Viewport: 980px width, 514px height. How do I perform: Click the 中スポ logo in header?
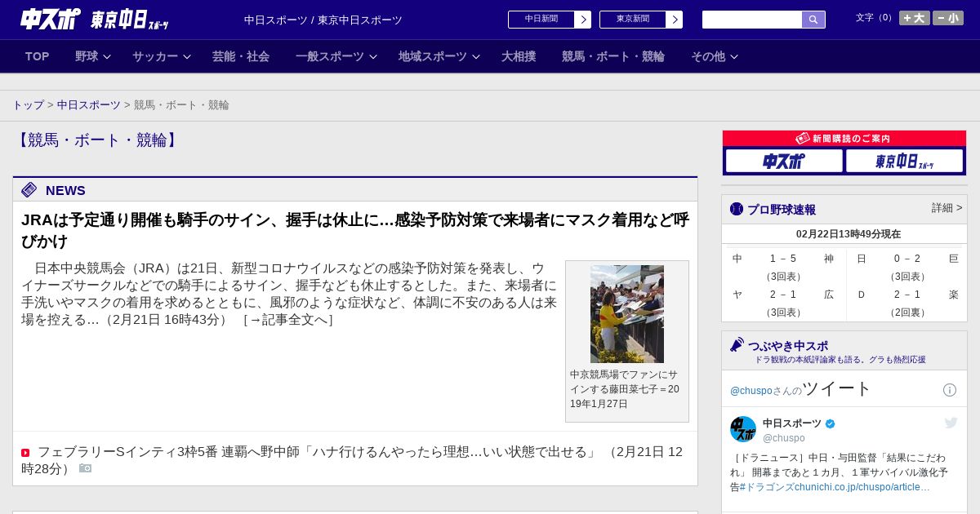pos(50,20)
